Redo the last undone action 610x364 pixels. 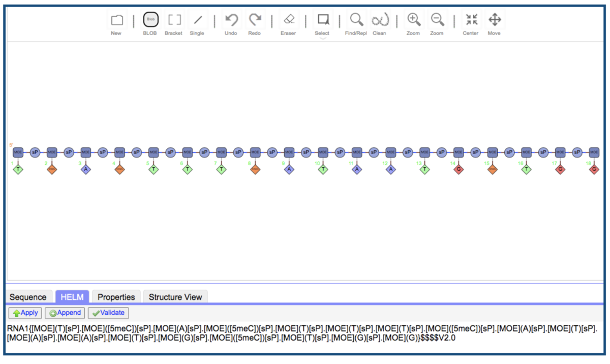(x=254, y=20)
